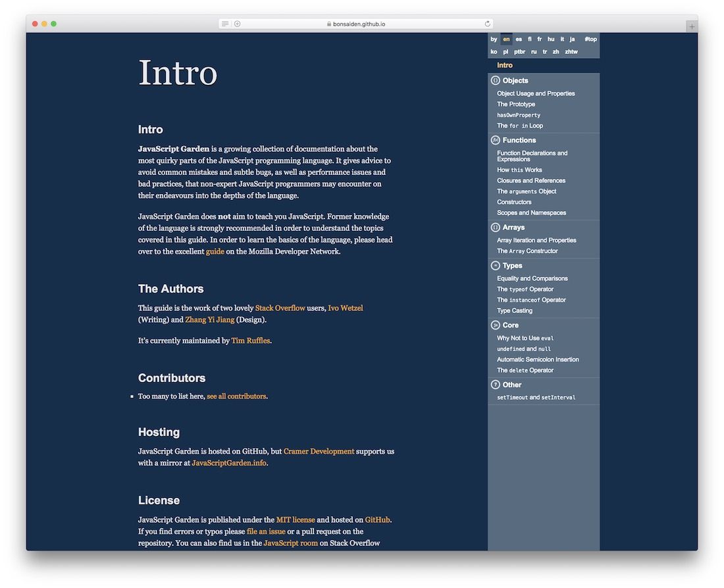The width and height of the screenshot is (724, 588).
Task: Open the 'Tim Ruffles' maintainer link
Action: [x=250, y=341]
